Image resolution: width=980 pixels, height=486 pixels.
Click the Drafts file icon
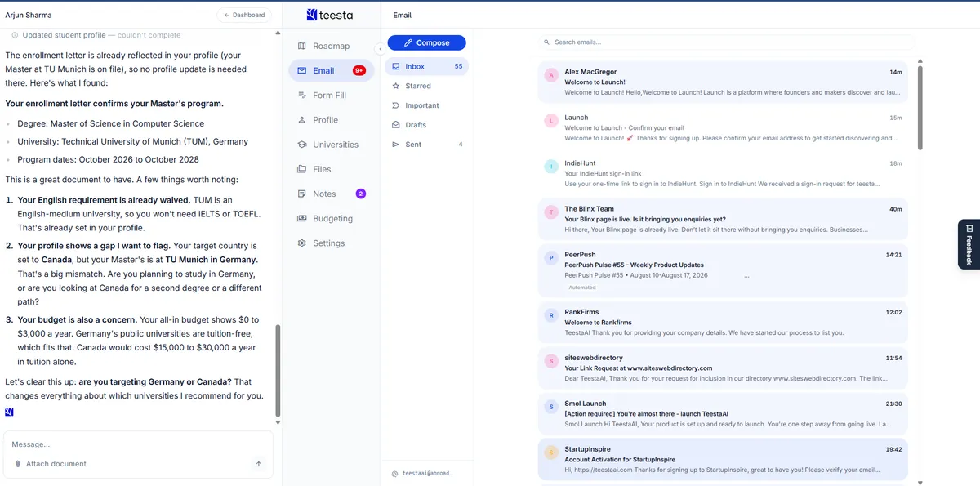[x=395, y=125]
